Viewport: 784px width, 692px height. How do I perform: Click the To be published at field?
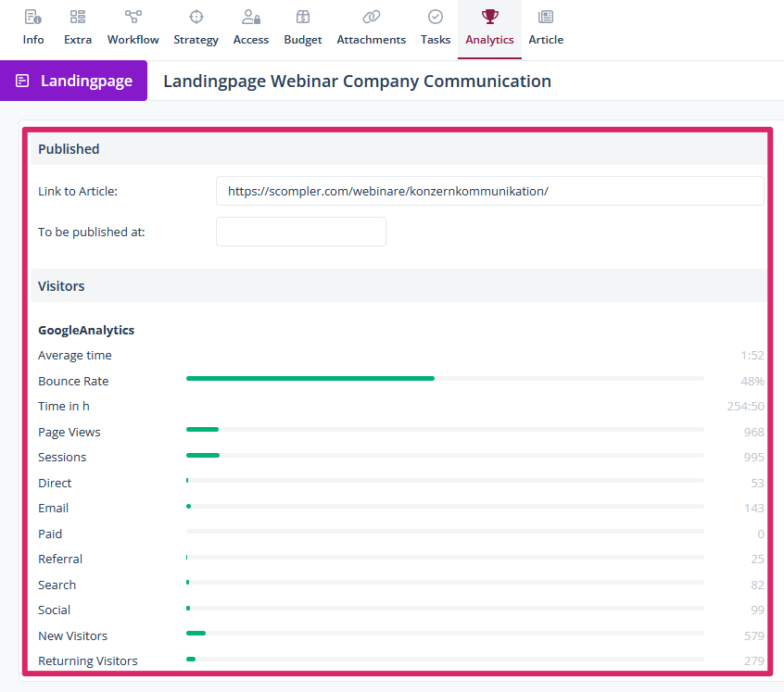click(300, 232)
